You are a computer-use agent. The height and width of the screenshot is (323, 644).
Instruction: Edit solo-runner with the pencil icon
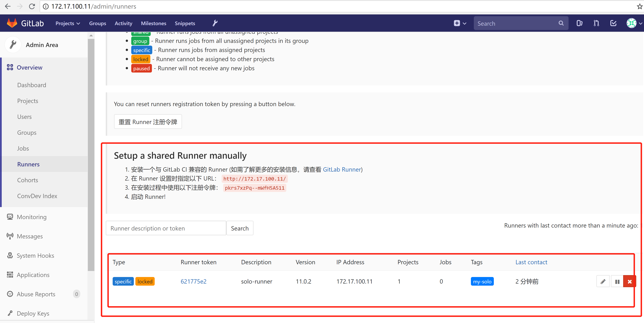coord(603,281)
